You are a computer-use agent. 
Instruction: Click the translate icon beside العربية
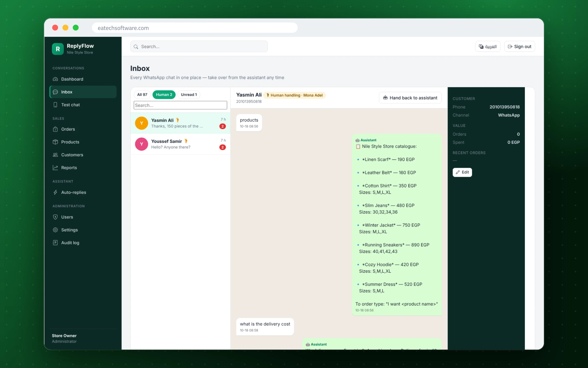point(481,47)
